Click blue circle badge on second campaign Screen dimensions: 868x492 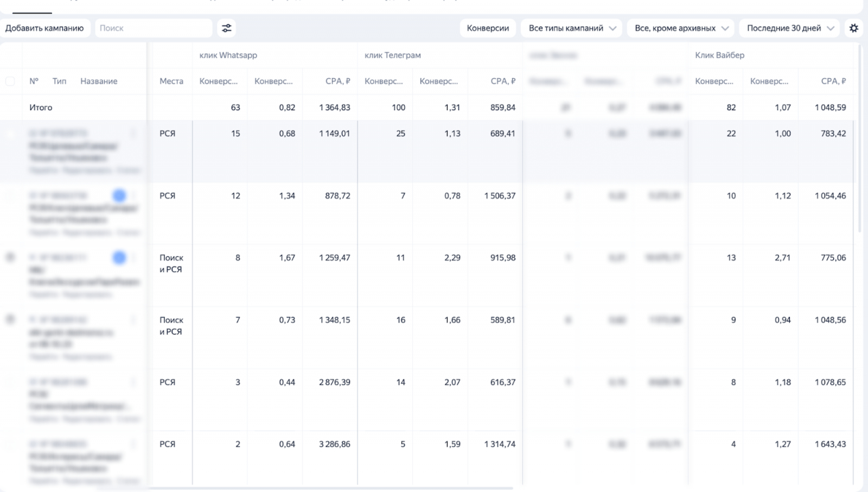click(x=119, y=195)
